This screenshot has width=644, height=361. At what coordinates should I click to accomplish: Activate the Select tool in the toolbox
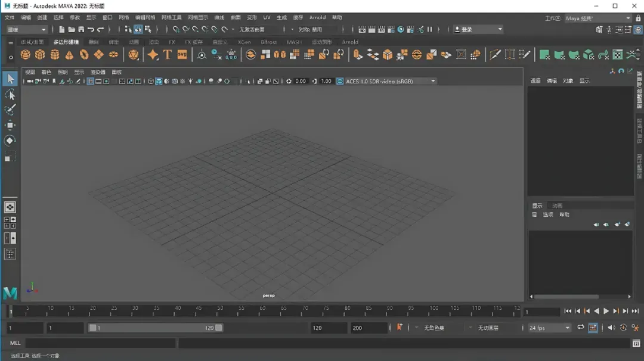click(10, 79)
